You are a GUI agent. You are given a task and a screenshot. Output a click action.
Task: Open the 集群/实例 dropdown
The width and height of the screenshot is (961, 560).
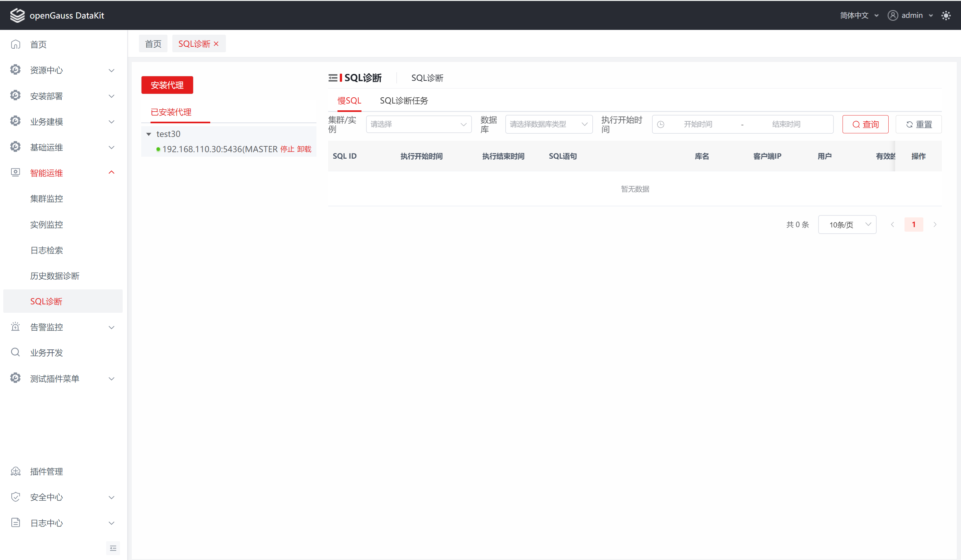point(418,124)
